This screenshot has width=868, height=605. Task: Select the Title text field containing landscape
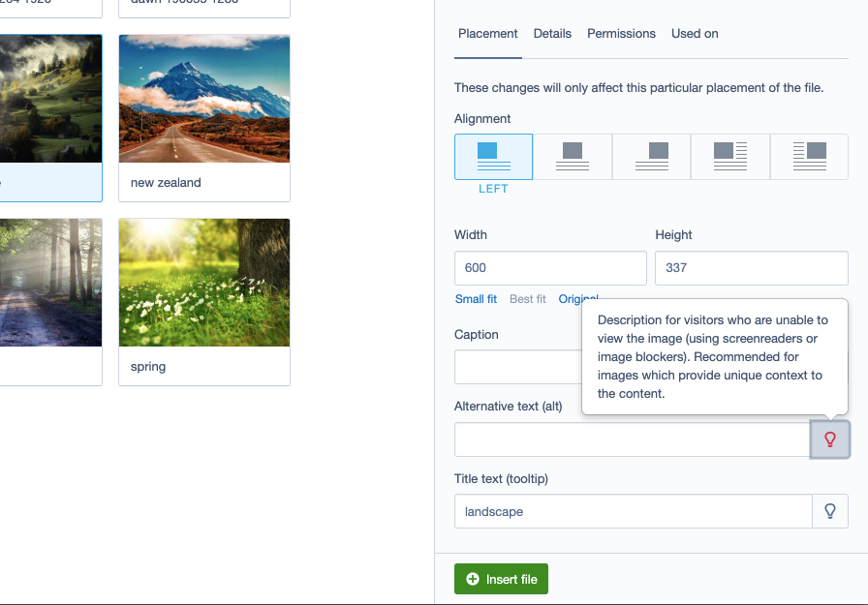(630, 511)
